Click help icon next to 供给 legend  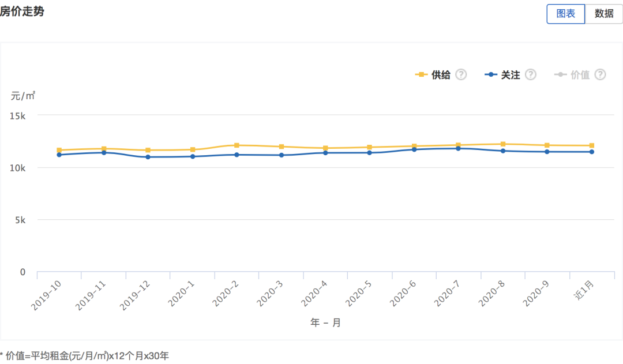461,74
